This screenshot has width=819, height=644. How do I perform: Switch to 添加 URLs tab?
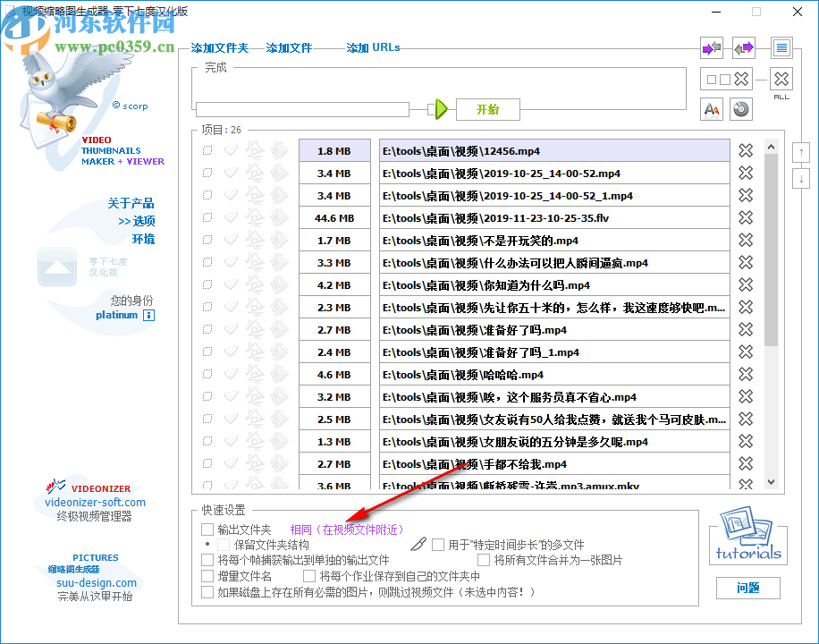click(373, 47)
